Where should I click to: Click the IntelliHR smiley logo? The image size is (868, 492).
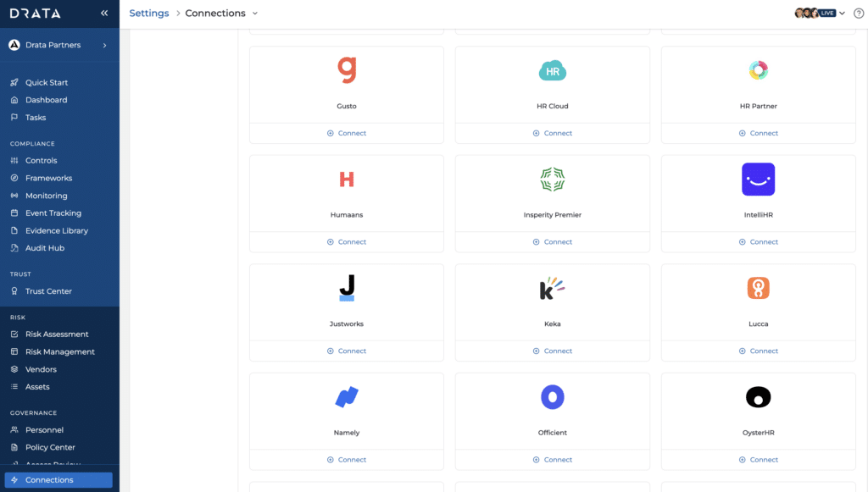tap(759, 180)
